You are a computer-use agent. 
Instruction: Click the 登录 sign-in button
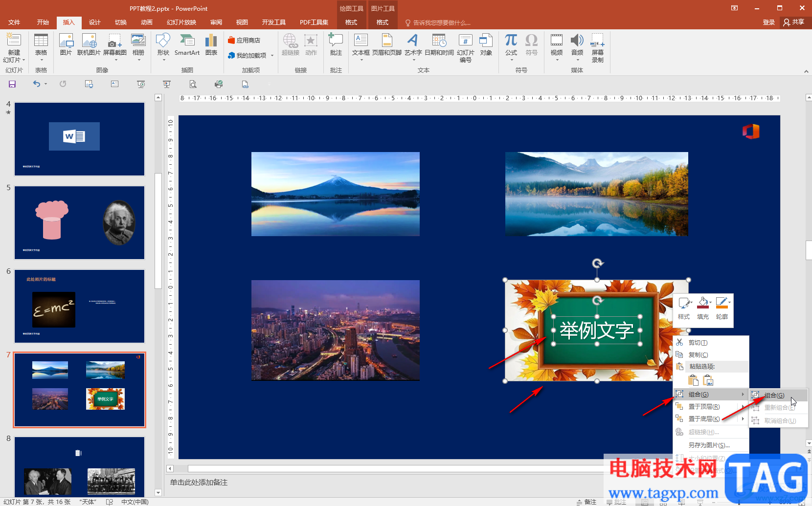768,22
